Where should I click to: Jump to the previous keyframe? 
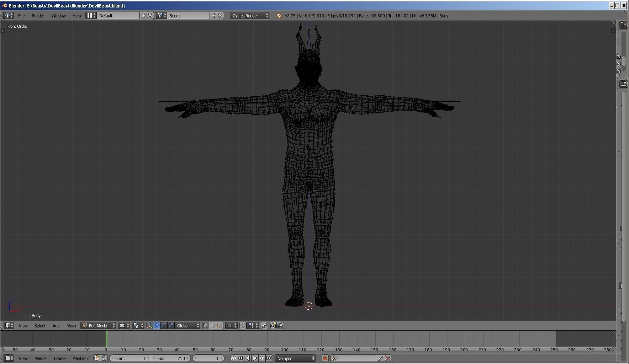coord(240,358)
